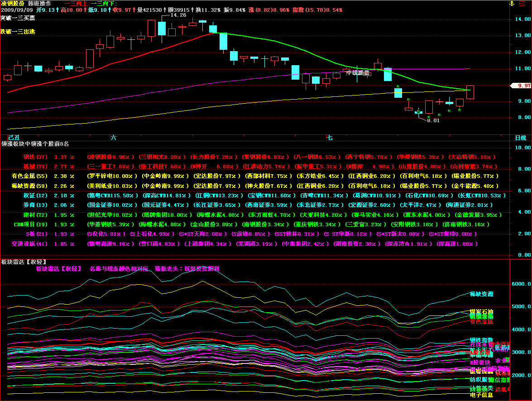Viewport: 532px width, 401px height.
Task: Click the 跌破一三出逃 label
Action: pyautogui.click(x=18, y=32)
